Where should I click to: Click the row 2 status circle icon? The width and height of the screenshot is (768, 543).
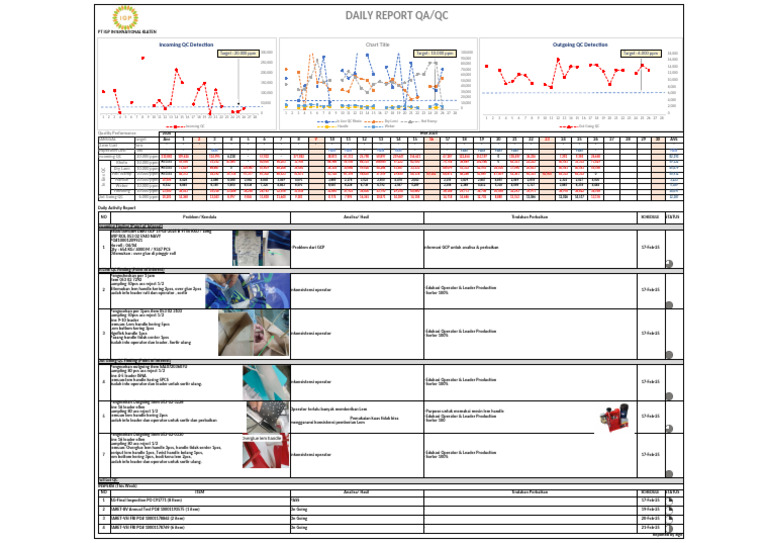(670, 305)
